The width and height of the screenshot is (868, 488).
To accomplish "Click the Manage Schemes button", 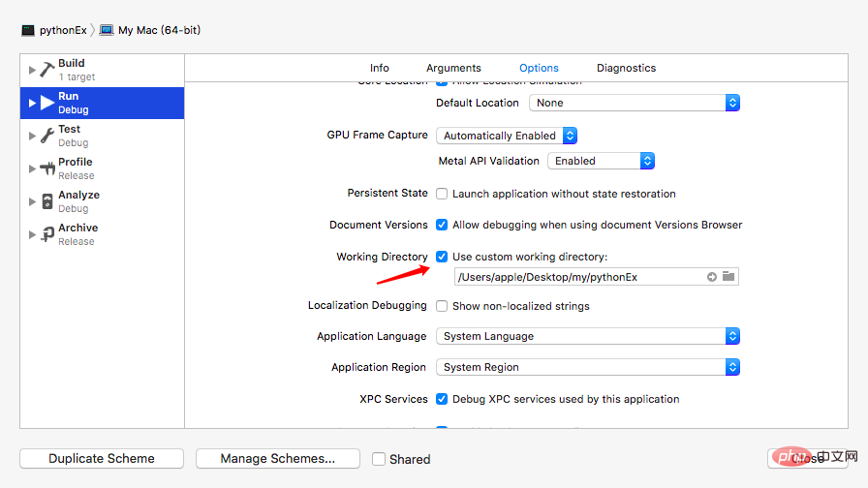I will pos(277,459).
